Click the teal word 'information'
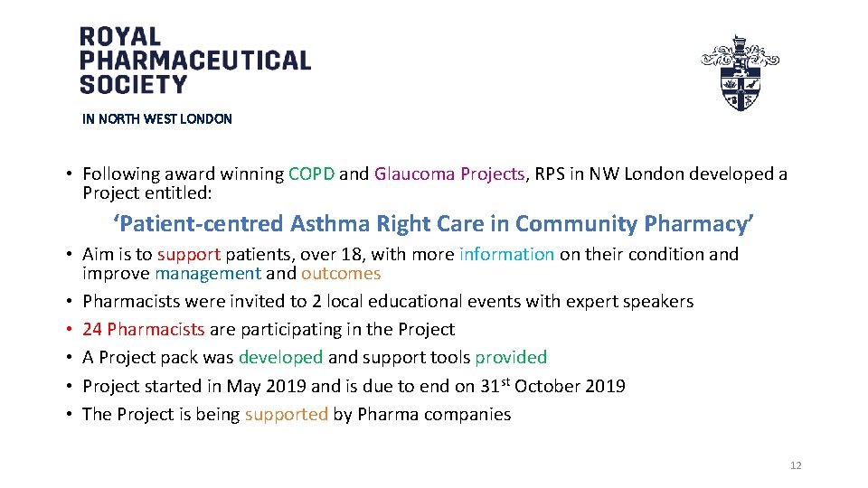The width and height of the screenshot is (868, 488). point(506,254)
